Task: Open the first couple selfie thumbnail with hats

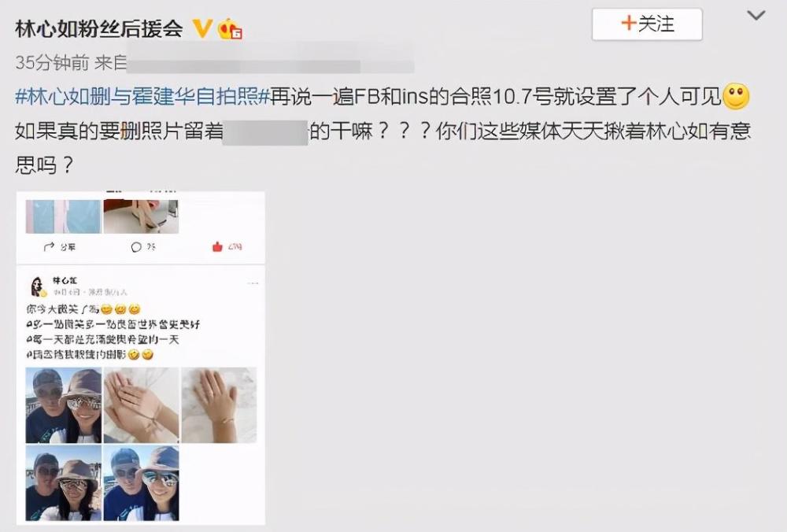Action: (64, 405)
